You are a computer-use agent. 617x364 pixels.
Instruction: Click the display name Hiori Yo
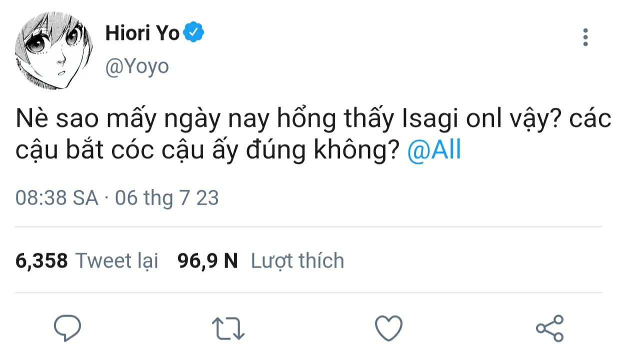click(142, 33)
